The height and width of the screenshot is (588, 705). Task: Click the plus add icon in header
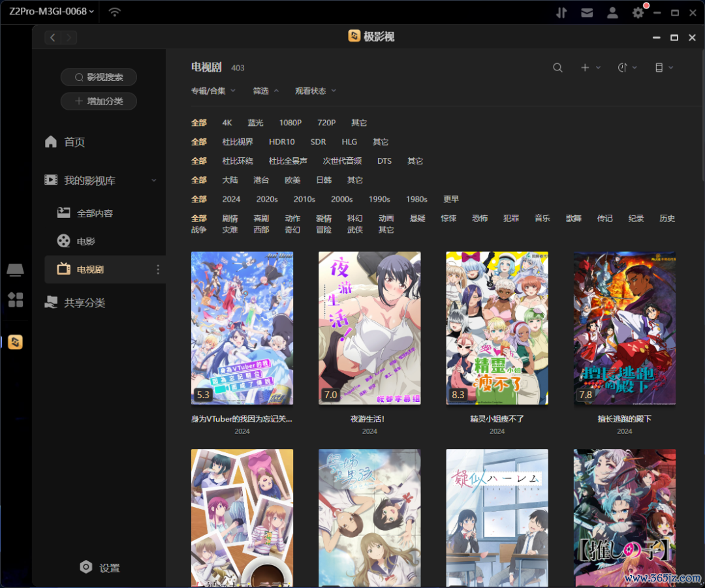[585, 67]
